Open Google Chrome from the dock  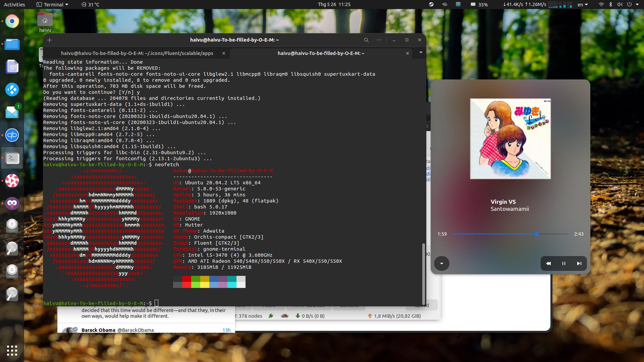click(12, 21)
